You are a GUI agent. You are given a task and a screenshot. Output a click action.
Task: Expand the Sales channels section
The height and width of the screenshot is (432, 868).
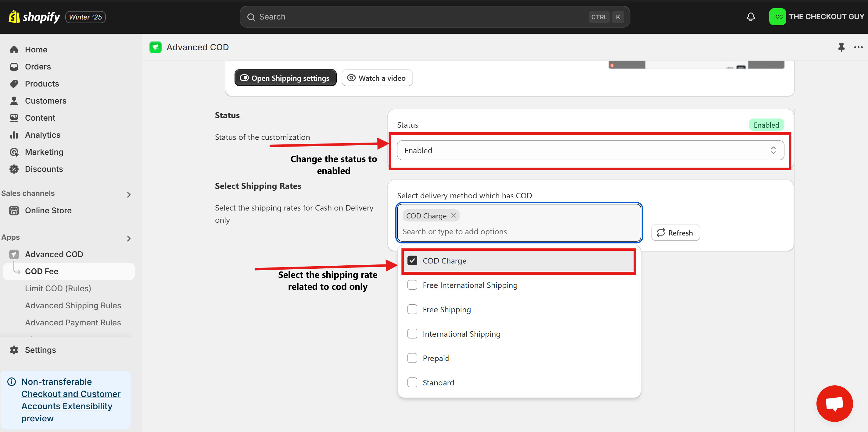128,194
